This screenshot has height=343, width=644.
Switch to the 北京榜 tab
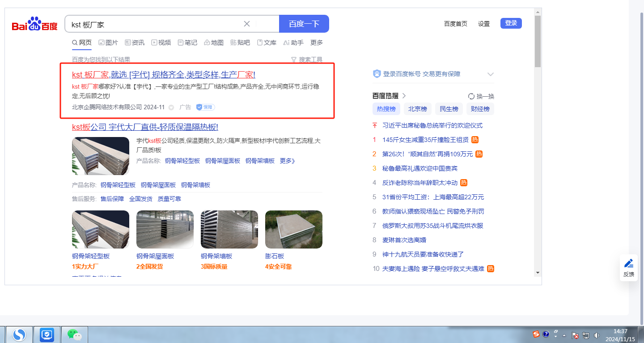click(418, 109)
